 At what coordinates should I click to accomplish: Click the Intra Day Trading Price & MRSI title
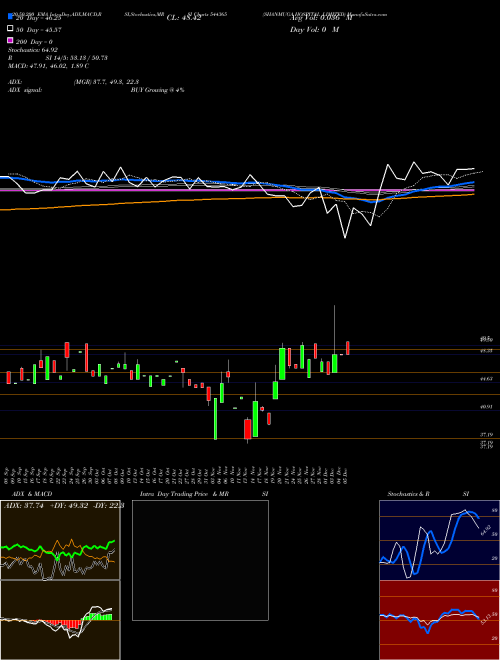[x=204, y=494]
